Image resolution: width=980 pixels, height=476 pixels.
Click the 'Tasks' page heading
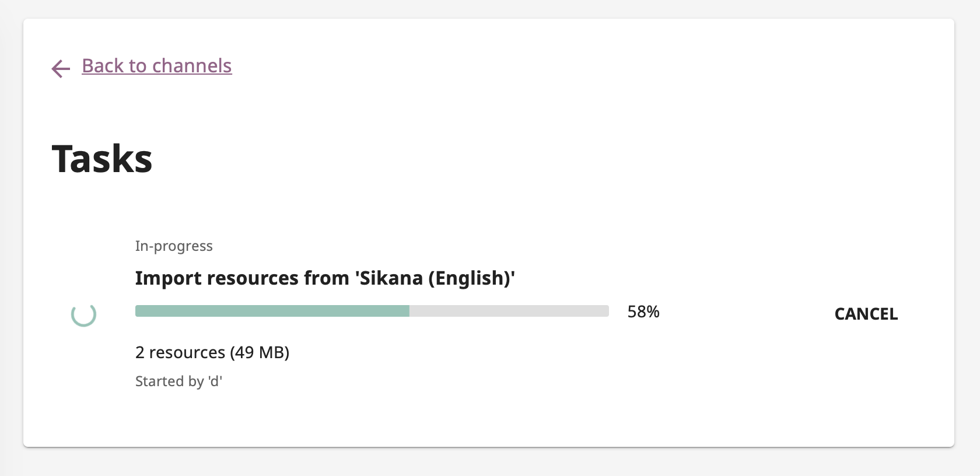(102, 159)
